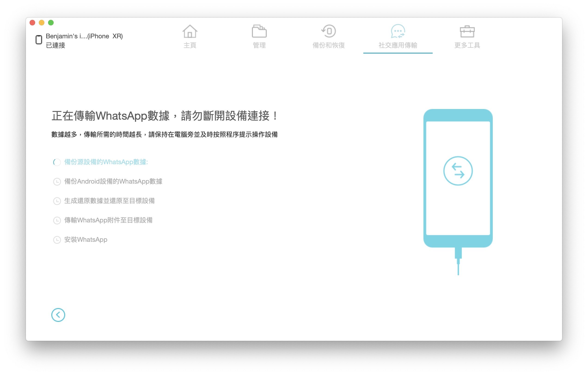Switch to the 管理 tab
Image resolution: width=588 pixels, height=375 pixels.
pyautogui.click(x=259, y=36)
